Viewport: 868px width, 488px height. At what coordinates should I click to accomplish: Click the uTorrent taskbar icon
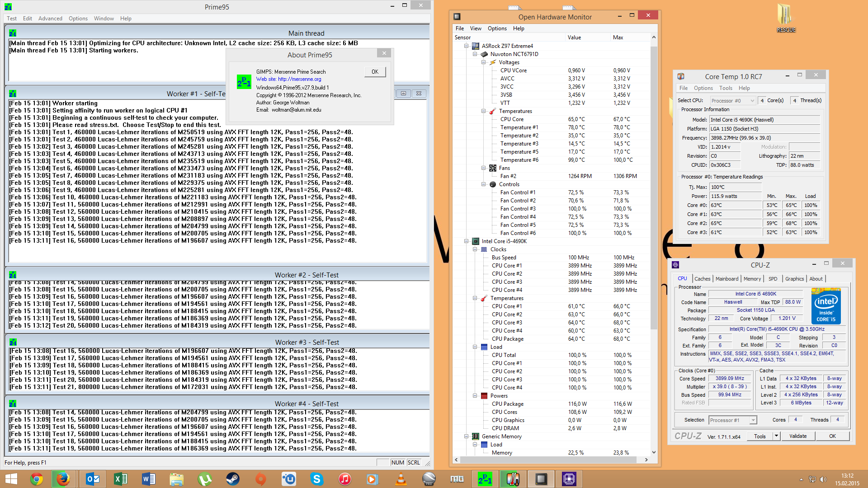tap(205, 479)
